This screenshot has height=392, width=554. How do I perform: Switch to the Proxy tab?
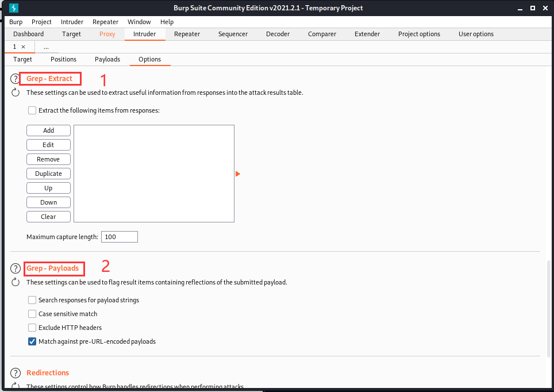tap(107, 34)
